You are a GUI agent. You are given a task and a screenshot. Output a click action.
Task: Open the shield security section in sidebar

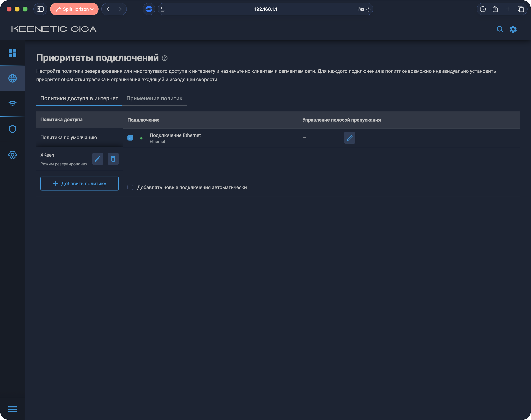pyautogui.click(x=12, y=129)
